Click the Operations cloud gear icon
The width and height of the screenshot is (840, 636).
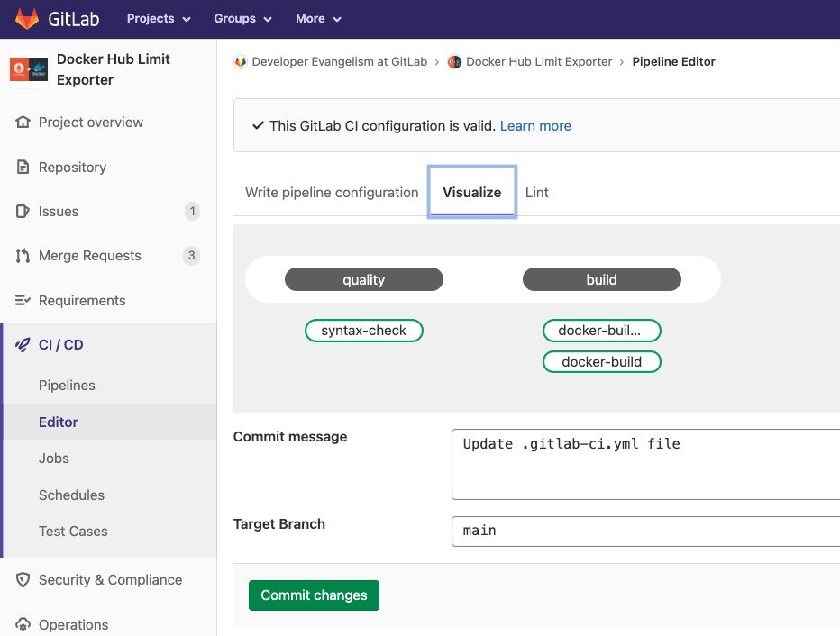click(23, 624)
